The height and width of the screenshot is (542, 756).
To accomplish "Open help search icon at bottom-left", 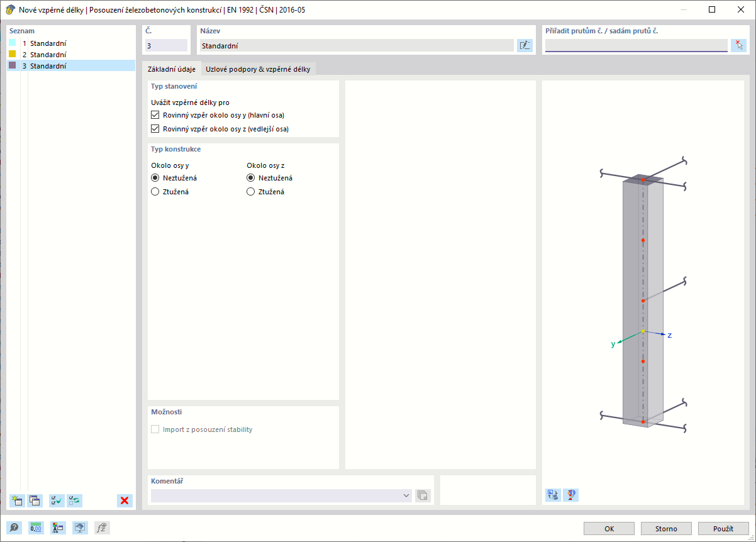I will pyautogui.click(x=14, y=528).
